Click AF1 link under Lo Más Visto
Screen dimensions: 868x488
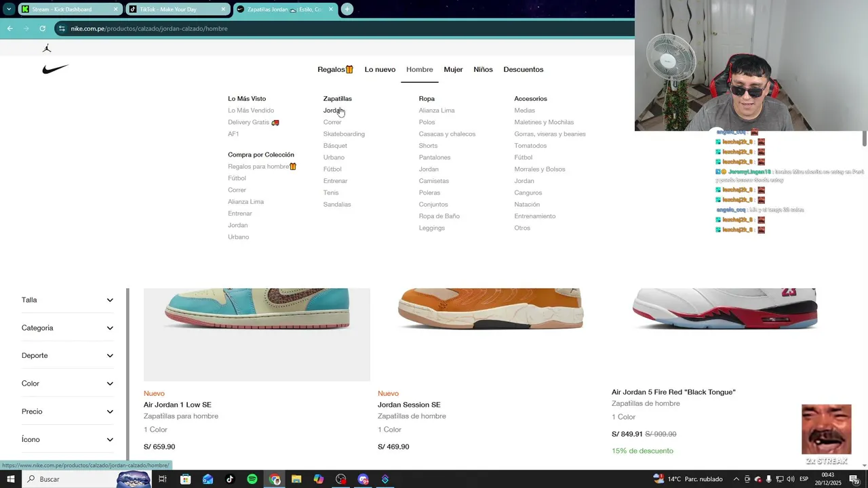pyautogui.click(x=233, y=134)
